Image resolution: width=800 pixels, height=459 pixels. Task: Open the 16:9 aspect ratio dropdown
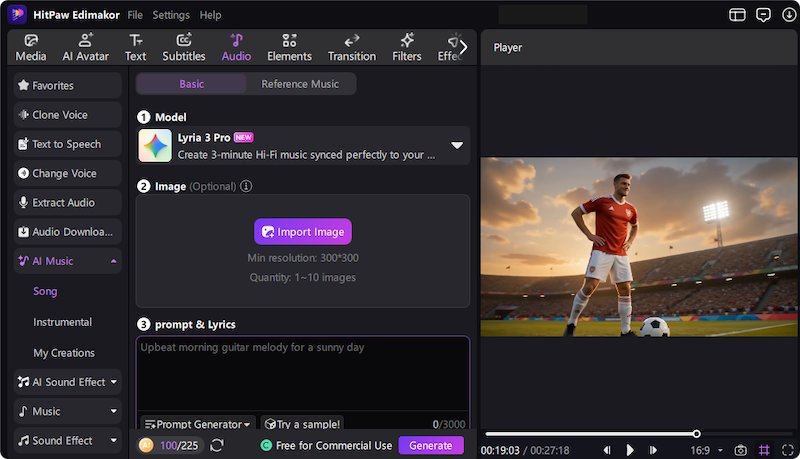pos(707,450)
